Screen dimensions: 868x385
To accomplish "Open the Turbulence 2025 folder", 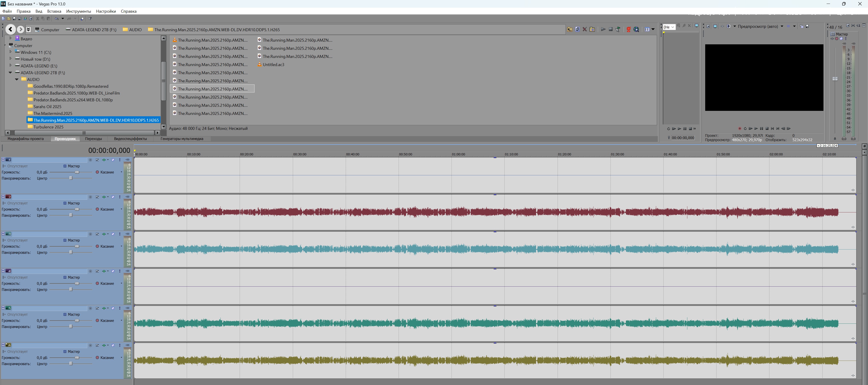I will click(x=48, y=127).
